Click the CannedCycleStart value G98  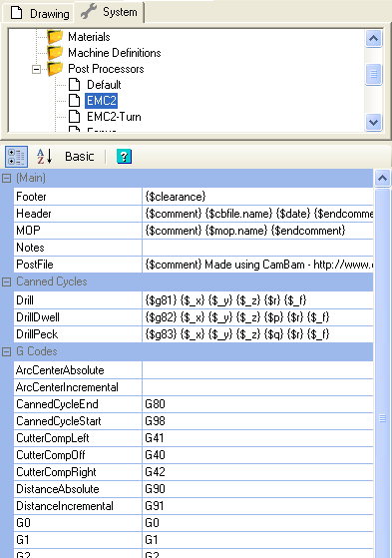tap(257, 421)
